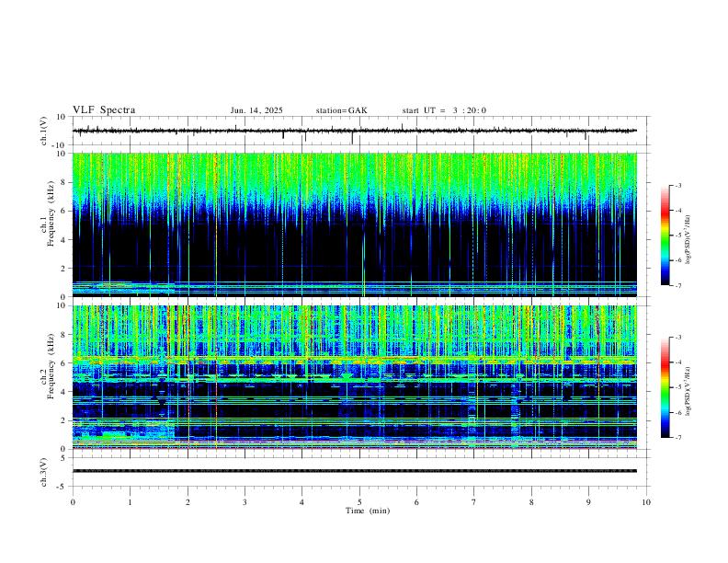Click the time axis tick label '7'

[x=474, y=502]
